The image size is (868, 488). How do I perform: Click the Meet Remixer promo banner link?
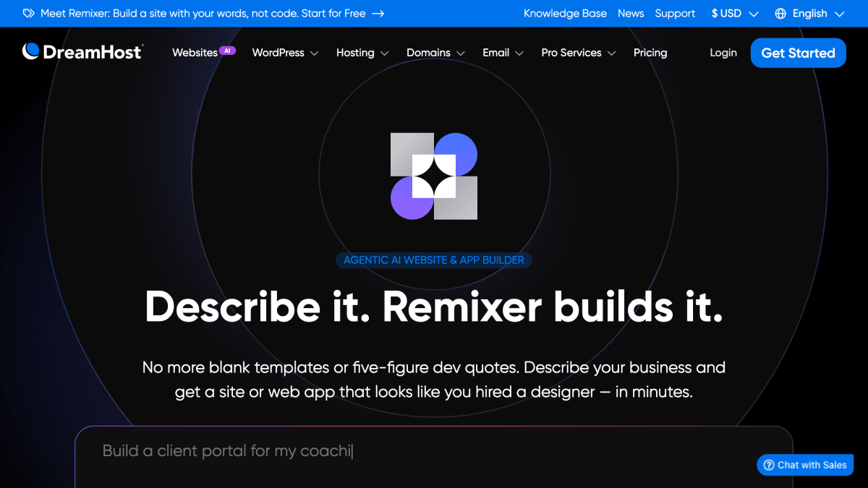(x=204, y=14)
